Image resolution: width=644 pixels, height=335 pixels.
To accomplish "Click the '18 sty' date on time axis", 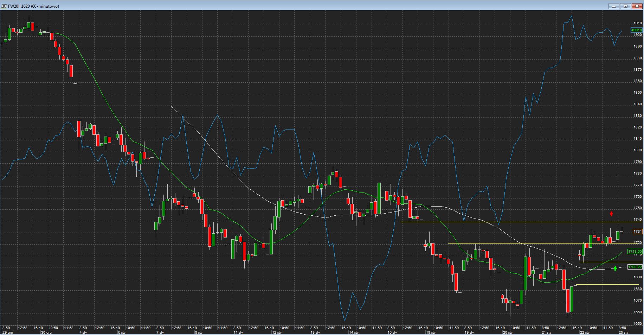I will [x=430, y=333].
